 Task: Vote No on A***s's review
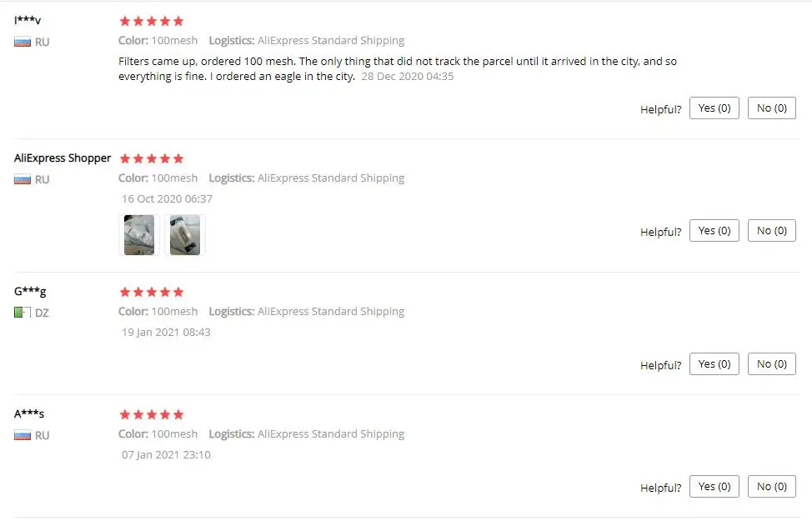772,487
